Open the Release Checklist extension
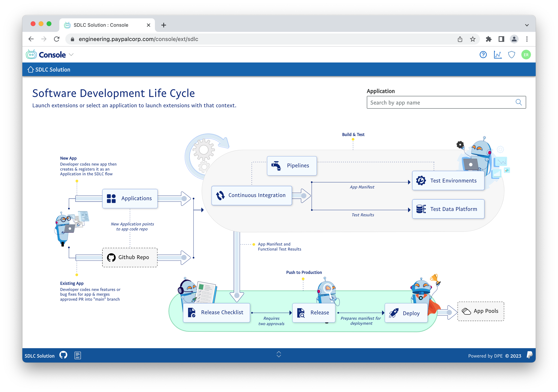558x392 pixels. [216, 313]
